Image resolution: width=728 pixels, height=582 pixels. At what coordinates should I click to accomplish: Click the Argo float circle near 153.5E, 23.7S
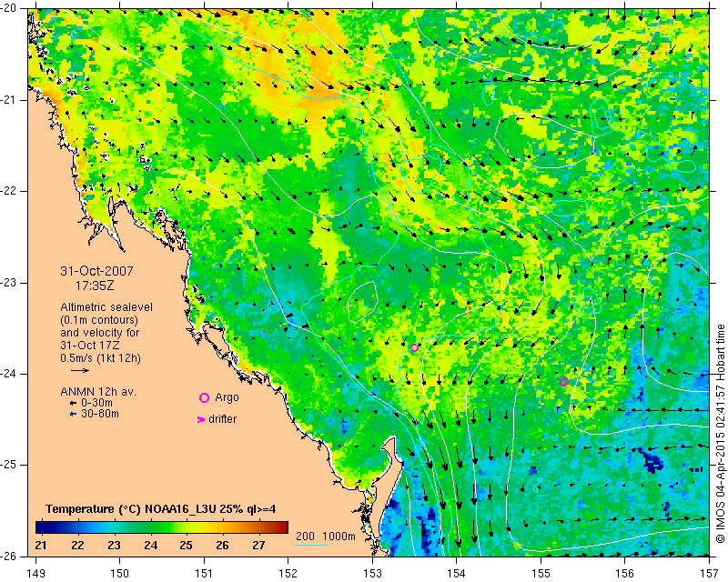click(415, 347)
